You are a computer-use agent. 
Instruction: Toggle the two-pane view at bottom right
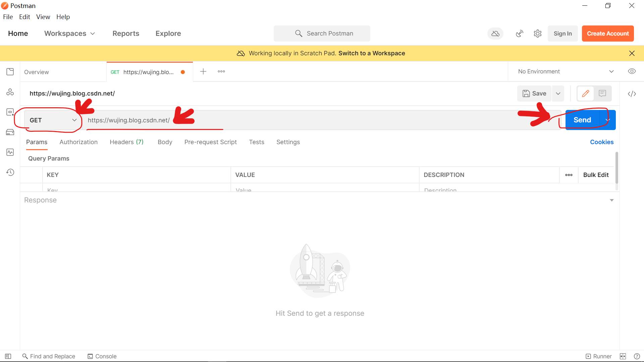pos(624,356)
